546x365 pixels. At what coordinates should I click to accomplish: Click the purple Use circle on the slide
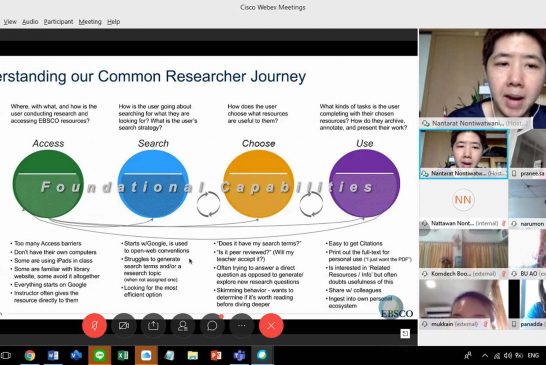364,184
